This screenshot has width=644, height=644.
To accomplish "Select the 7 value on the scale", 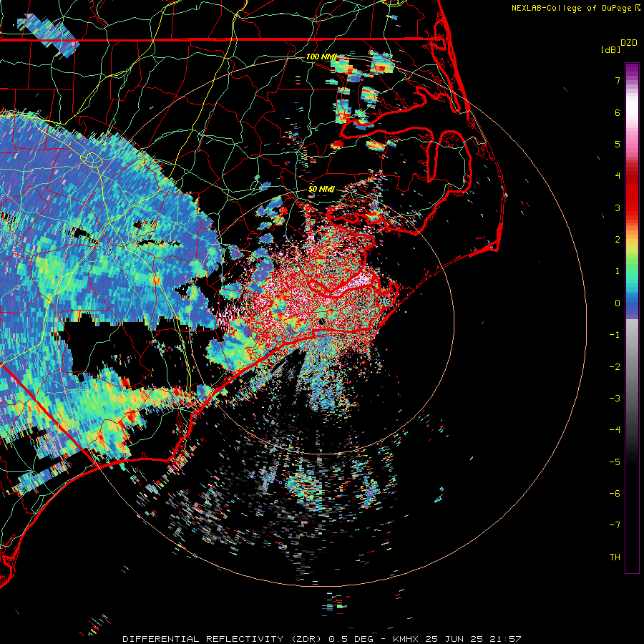I will point(618,80).
